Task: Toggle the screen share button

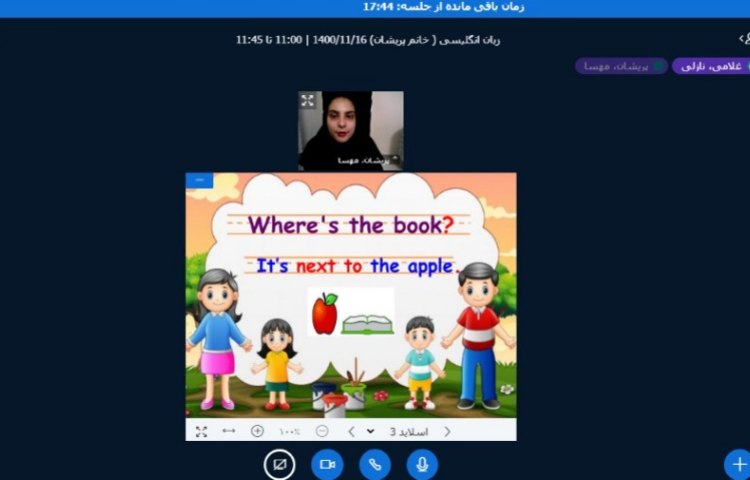Action: coord(279,464)
